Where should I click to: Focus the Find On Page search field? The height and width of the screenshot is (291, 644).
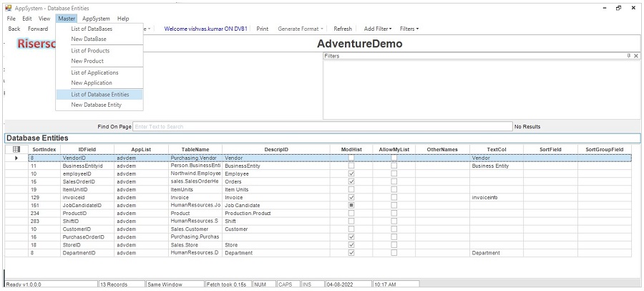coord(323,126)
